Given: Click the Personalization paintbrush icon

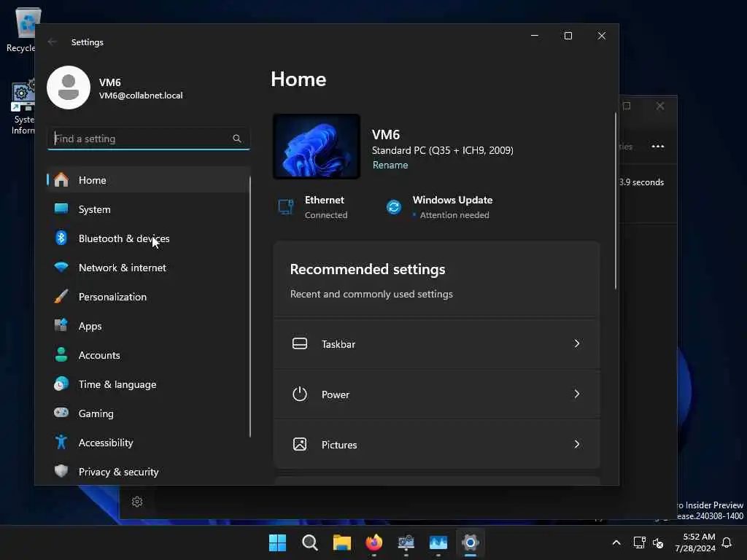Looking at the screenshot, I should point(61,296).
